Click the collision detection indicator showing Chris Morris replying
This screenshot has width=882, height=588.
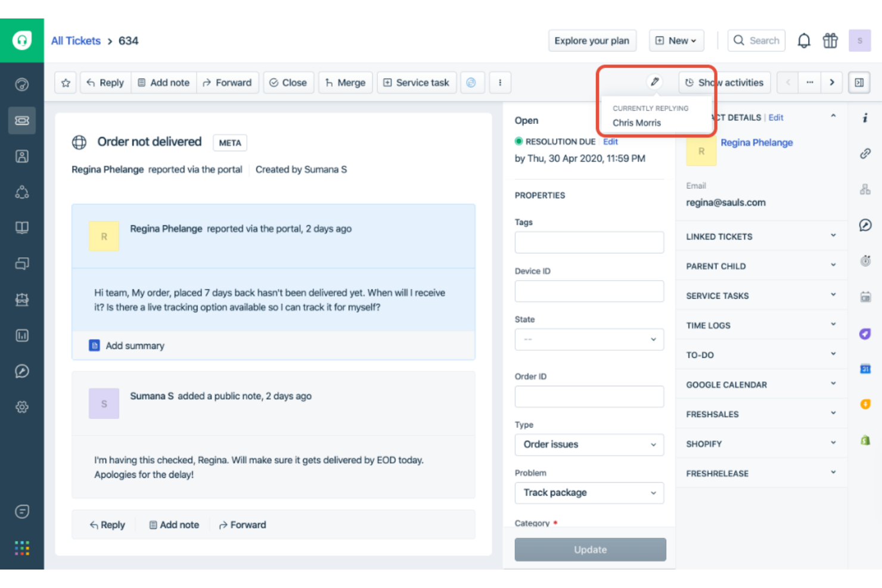(654, 82)
